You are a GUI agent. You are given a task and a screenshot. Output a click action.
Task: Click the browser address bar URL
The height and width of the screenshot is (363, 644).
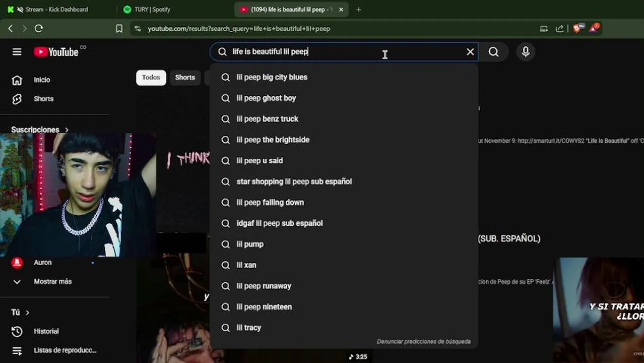(x=239, y=29)
